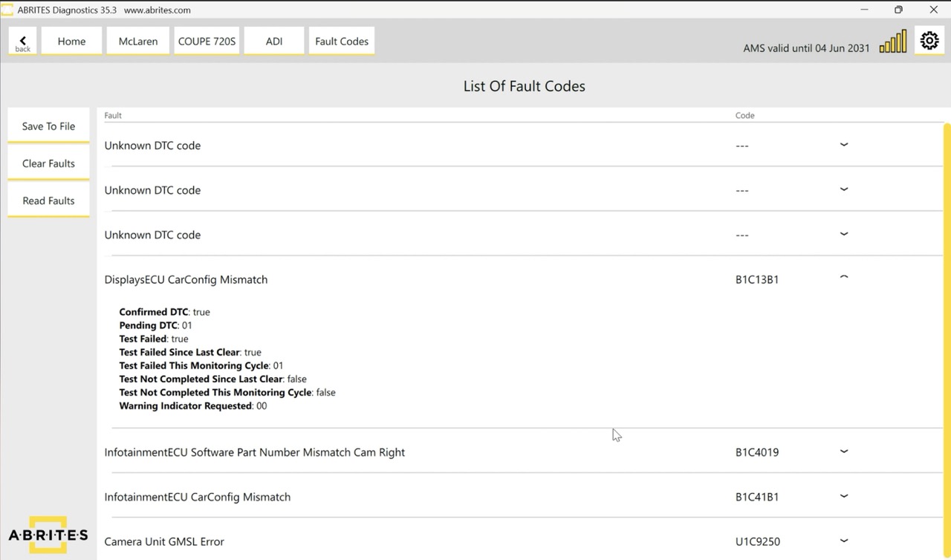Click the Clear Faults button
This screenshot has height=560, width=951.
tap(48, 163)
